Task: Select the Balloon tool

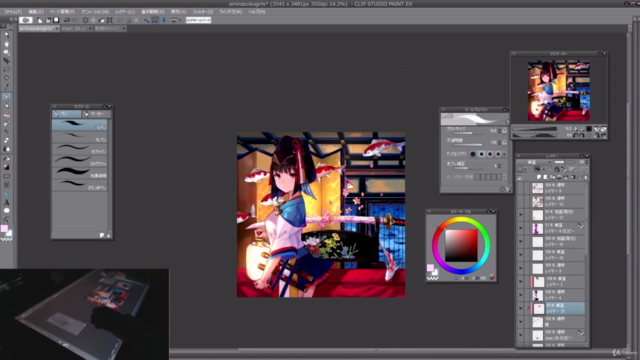Action: tap(7, 211)
